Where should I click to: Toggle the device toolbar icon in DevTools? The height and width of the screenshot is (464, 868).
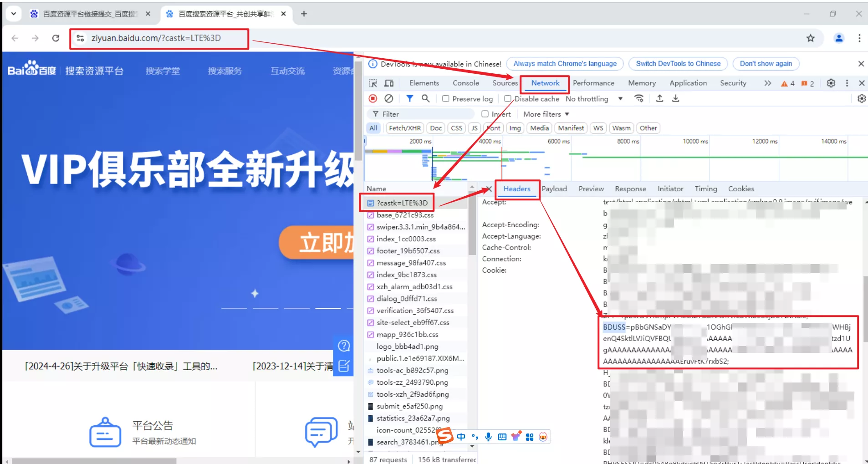click(x=389, y=83)
